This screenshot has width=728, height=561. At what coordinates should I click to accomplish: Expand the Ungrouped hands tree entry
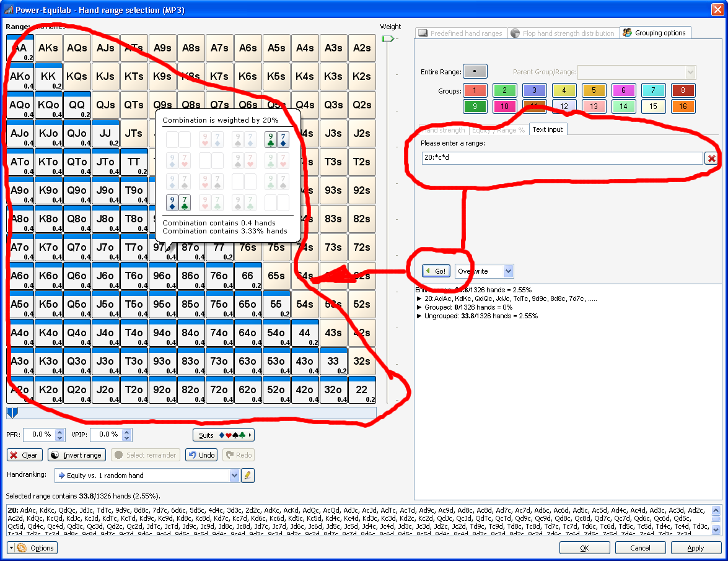pos(419,316)
